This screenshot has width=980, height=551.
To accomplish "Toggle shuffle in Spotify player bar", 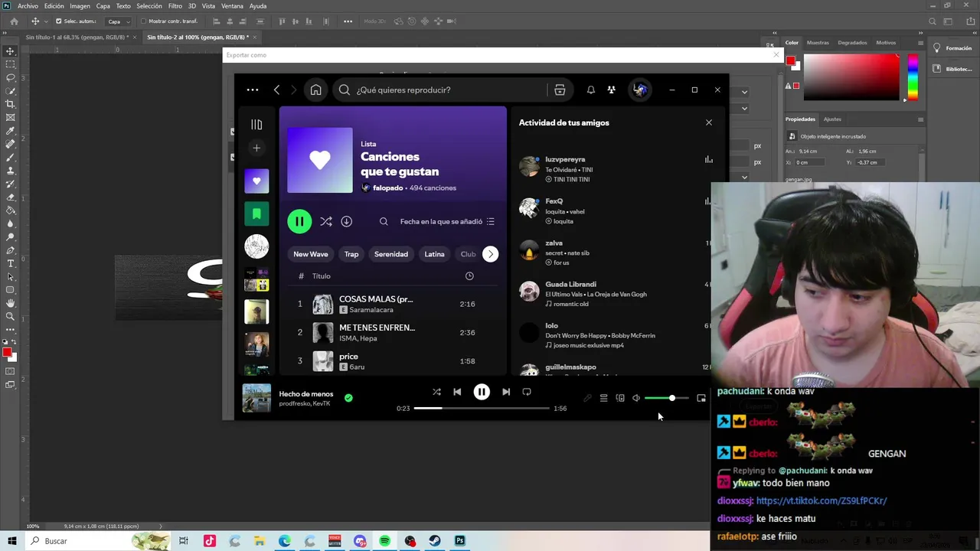I will [x=436, y=392].
